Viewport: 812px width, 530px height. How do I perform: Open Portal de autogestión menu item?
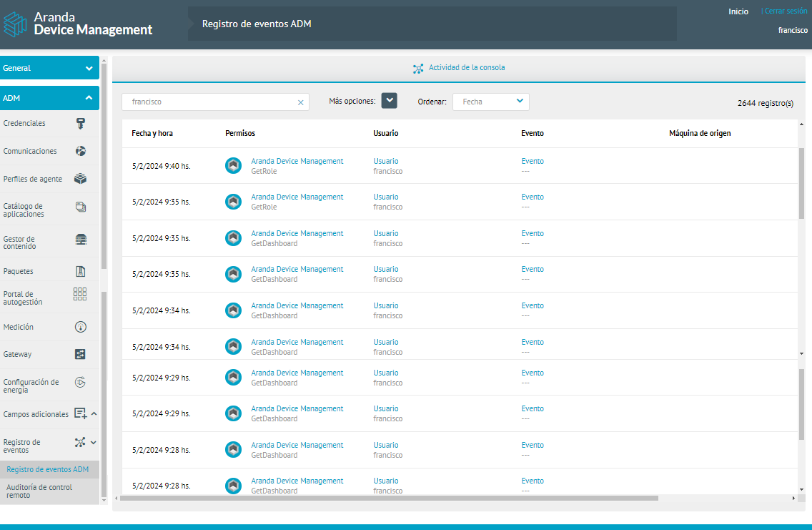(x=49, y=298)
